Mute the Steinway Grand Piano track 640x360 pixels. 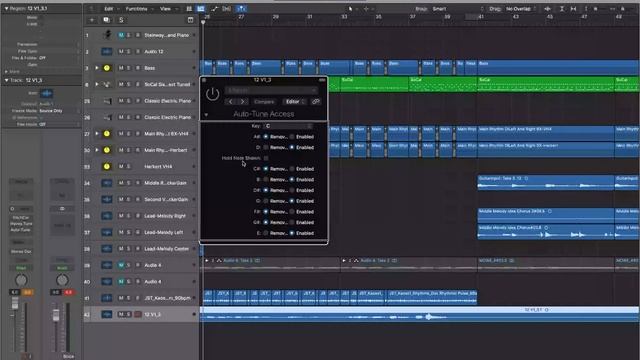[121, 35]
